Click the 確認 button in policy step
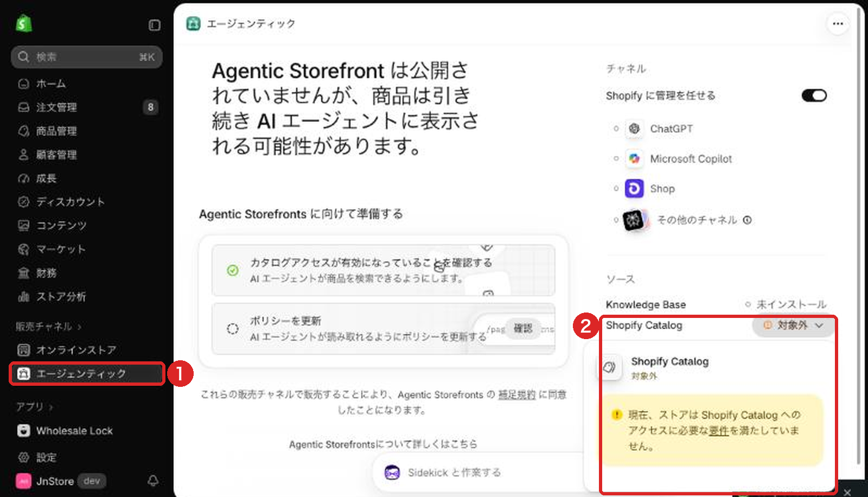Screen dimensions: 868x497 pyautogui.click(x=523, y=328)
